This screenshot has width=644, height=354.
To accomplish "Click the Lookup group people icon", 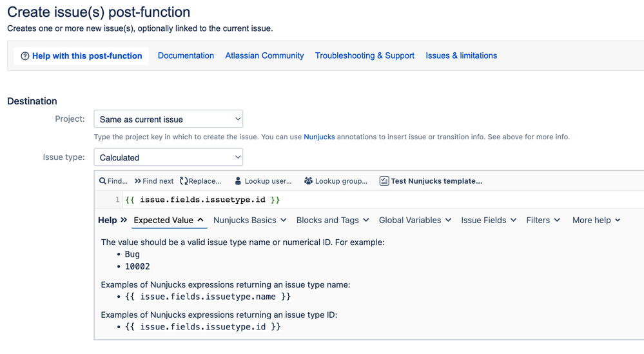I will click(x=308, y=181).
